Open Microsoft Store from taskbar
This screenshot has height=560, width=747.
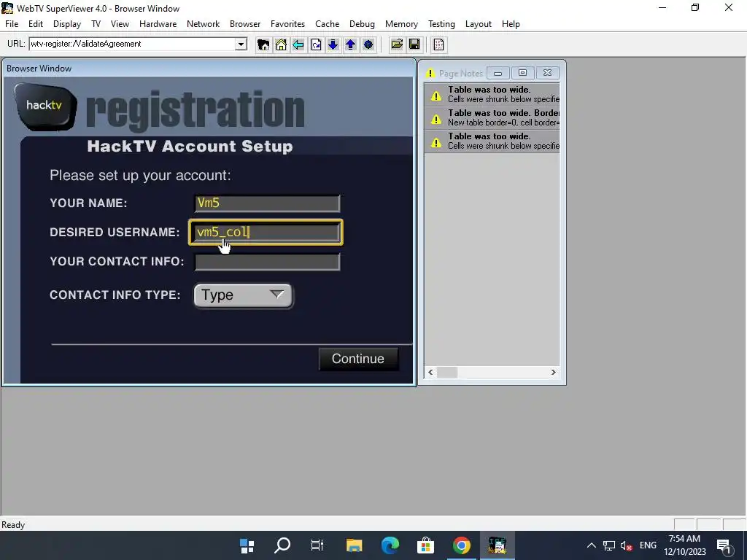pos(425,545)
